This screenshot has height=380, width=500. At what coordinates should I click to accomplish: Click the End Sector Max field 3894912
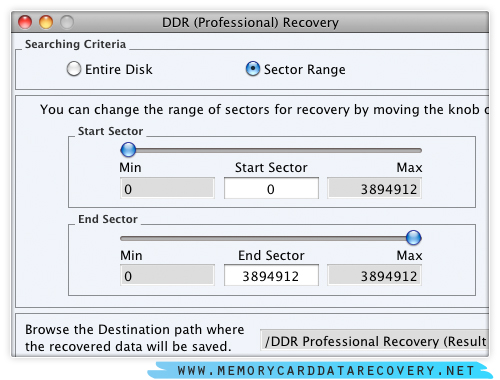(x=374, y=275)
